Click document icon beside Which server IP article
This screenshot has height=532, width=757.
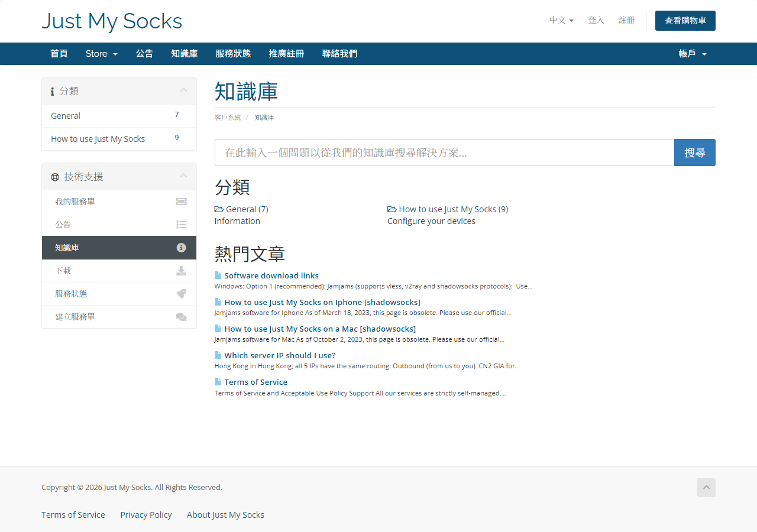click(218, 355)
